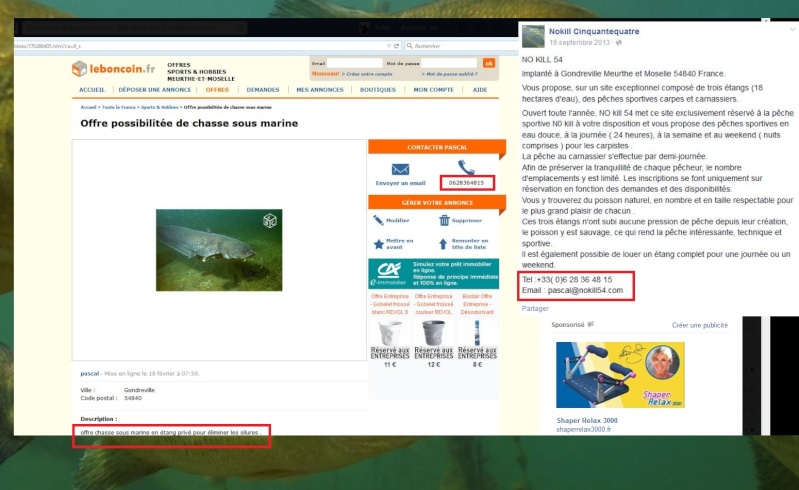
Task: Click phone number 0628364815
Action: pos(466,182)
